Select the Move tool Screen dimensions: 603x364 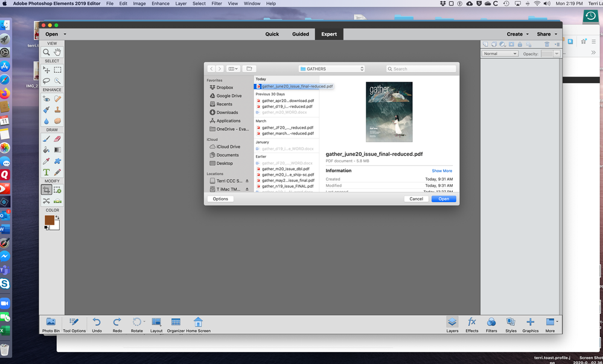click(x=46, y=70)
